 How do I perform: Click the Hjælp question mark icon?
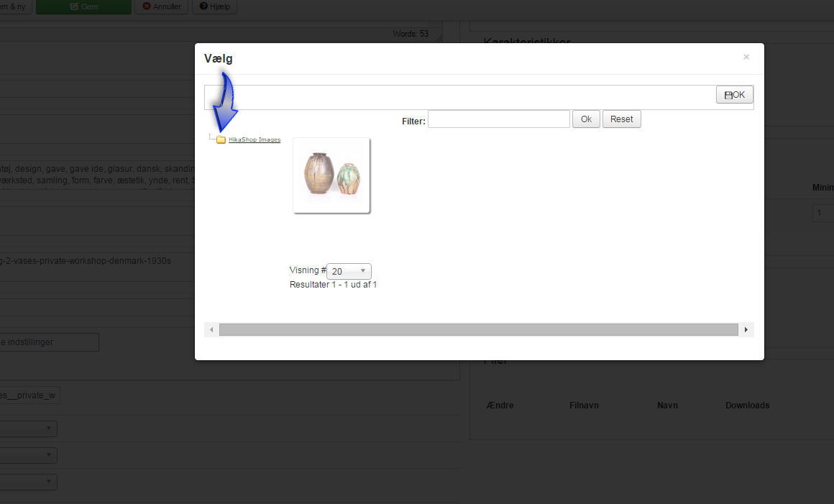(x=203, y=6)
